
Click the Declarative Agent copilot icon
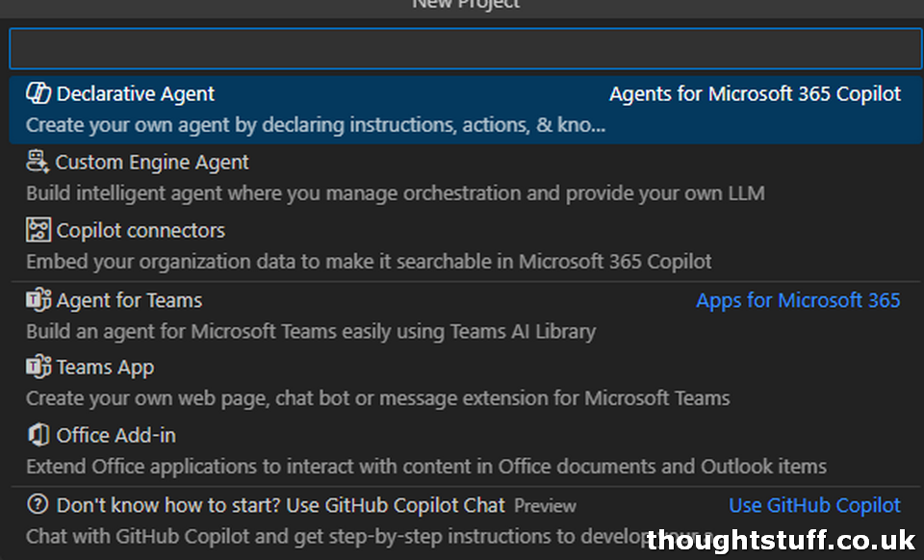[38, 93]
